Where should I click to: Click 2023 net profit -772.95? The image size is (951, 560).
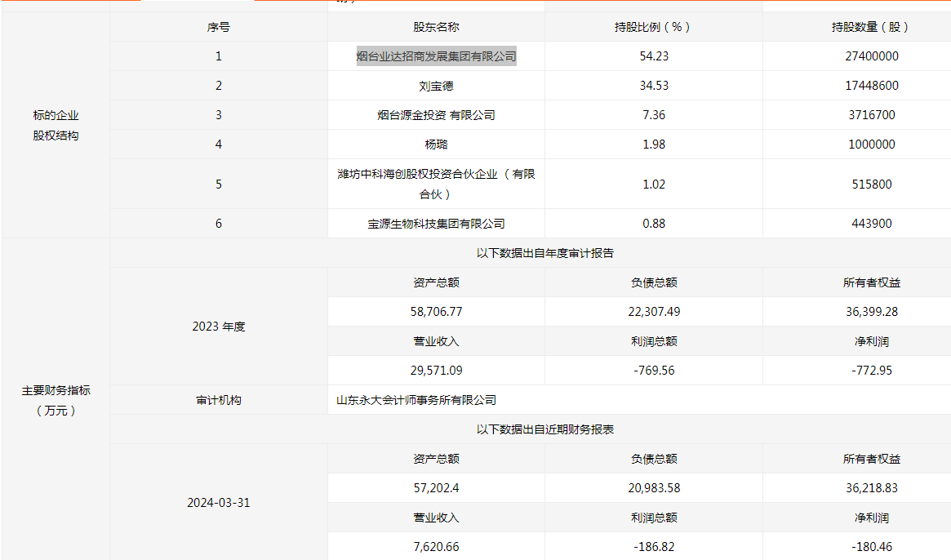pyautogui.click(x=872, y=371)
